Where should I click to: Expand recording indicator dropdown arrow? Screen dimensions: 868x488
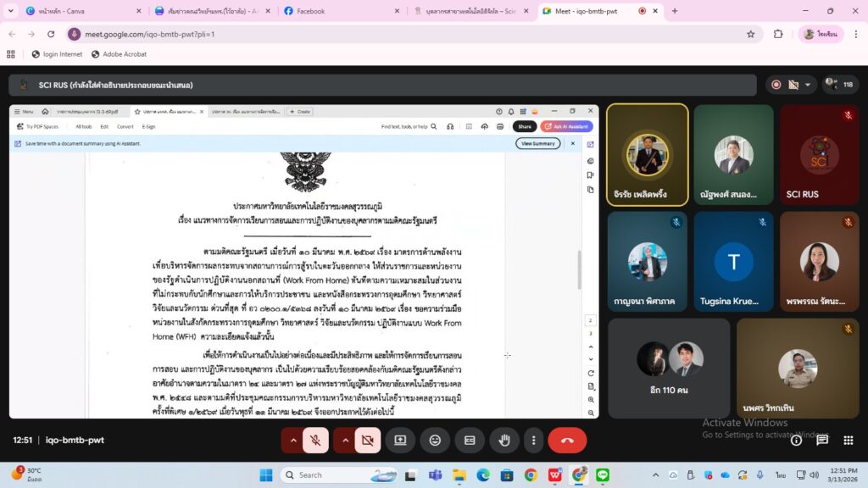click(808, 86)
